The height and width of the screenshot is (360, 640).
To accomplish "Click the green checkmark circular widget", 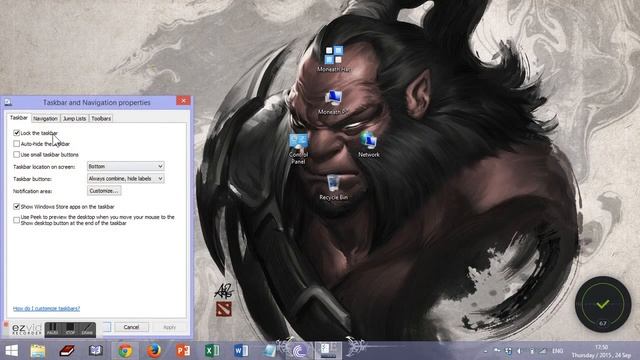I will point(603,304).
